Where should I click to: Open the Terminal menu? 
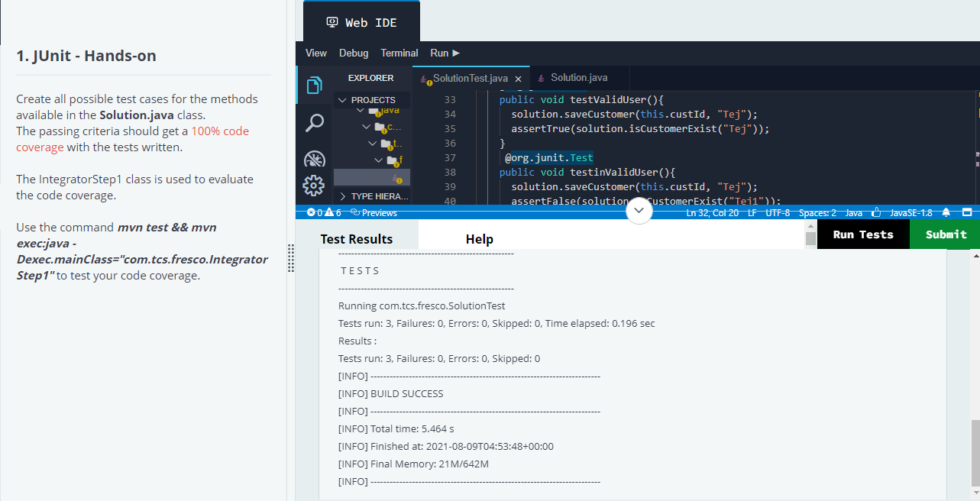click(399, 53)
